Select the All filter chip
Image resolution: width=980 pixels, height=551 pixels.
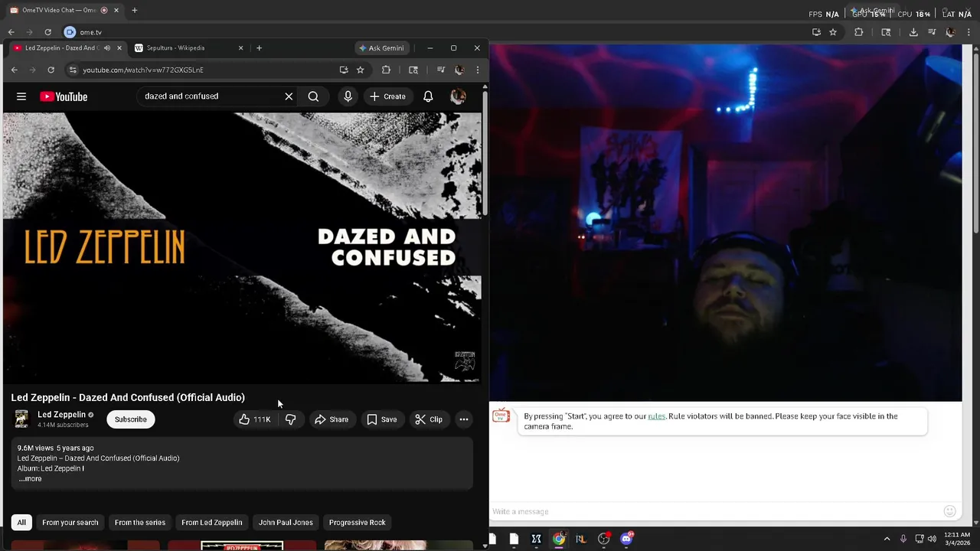[x=21, y=523]
